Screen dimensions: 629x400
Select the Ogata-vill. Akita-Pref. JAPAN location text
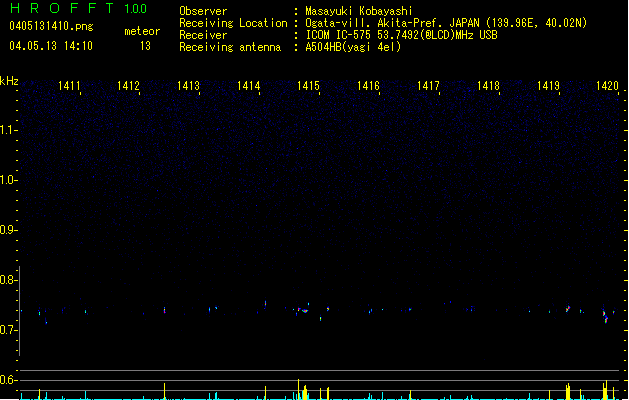click(x=446, y=23)
